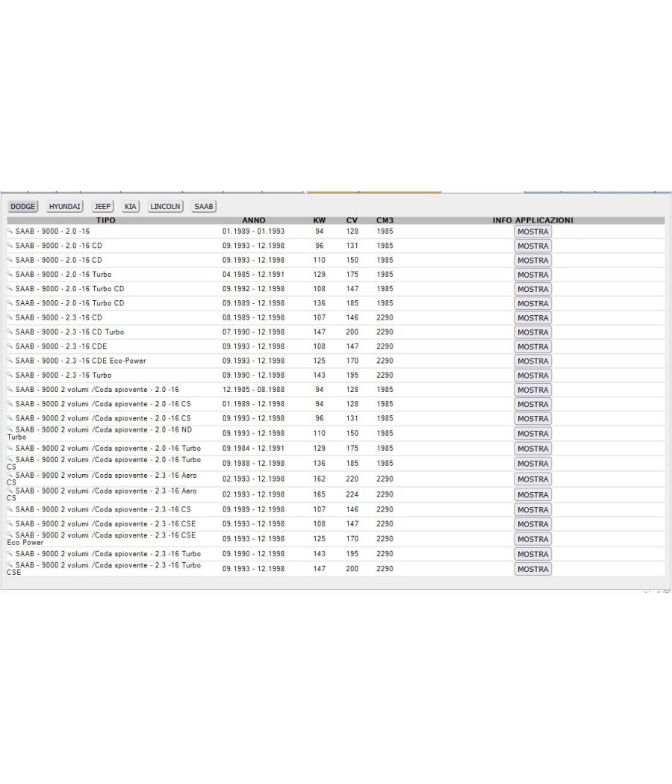Click the INFO APPLICAZIONI column header
672x784 pixels.
point(533,220)
